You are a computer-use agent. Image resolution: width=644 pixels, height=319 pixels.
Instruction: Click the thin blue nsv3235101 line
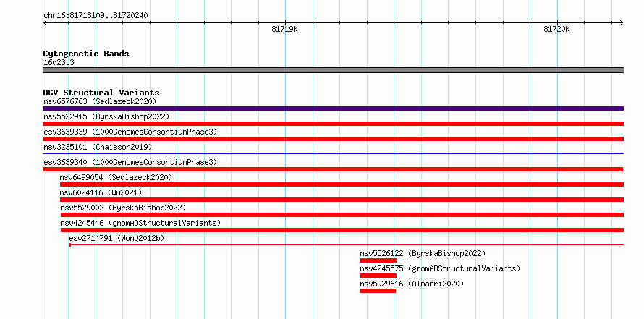(333, 153)
